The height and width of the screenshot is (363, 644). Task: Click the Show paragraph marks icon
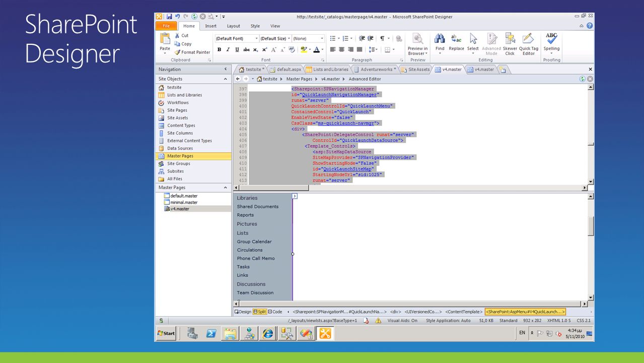pyautogui.click(x=383, y=38)
